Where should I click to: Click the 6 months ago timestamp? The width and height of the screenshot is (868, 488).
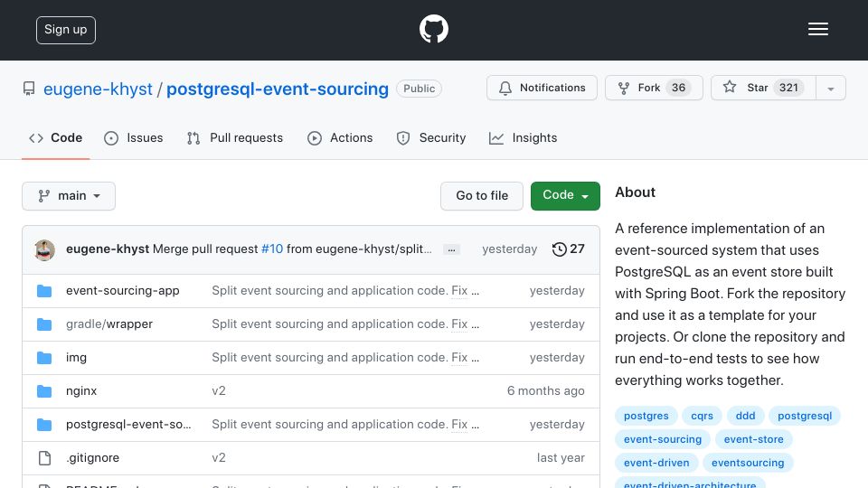[x=546, y=390]
